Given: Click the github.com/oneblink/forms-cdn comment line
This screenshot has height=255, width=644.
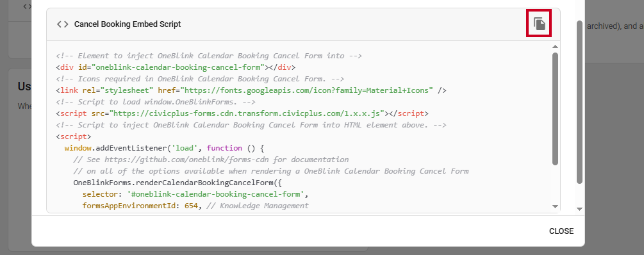Looking at the screenshot, I should [x=211, y=160].
